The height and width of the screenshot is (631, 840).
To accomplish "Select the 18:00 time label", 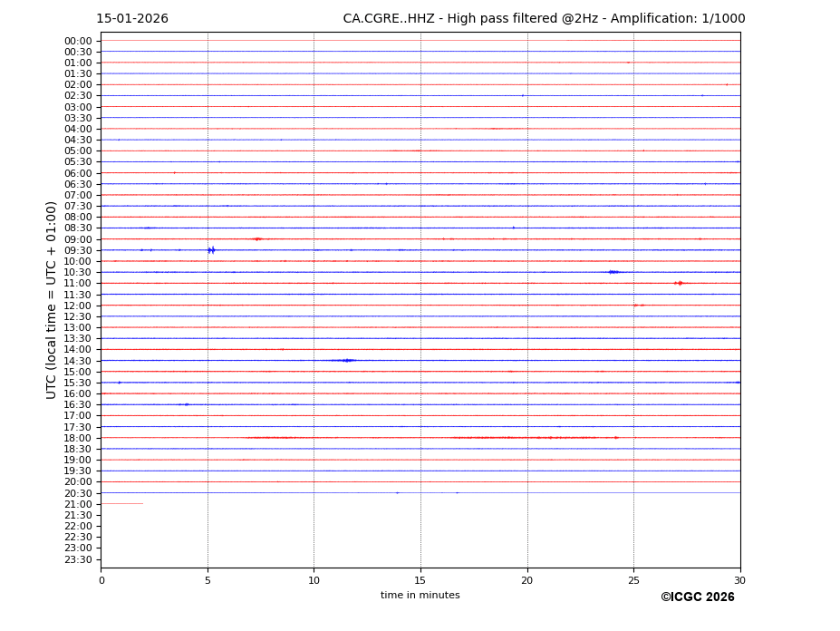I will point(78,438).
